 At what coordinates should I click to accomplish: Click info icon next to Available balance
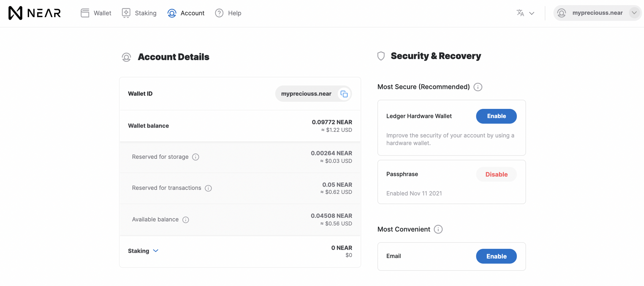coord(185,220)
